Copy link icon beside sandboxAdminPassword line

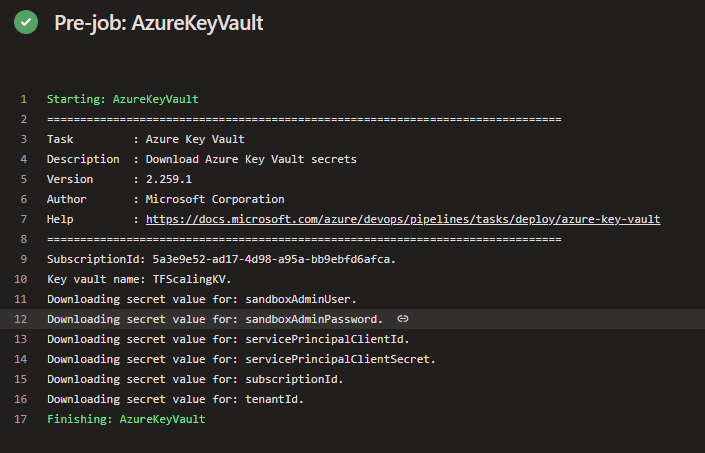(x=403, y=319)
